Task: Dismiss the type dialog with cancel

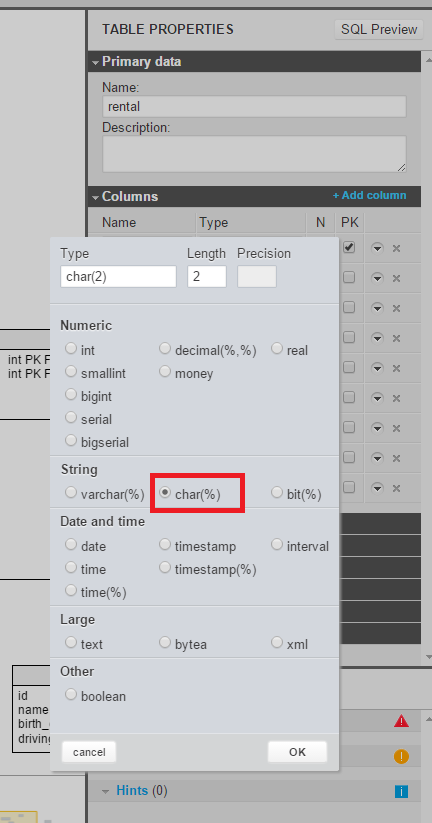Action: [89, 752]
